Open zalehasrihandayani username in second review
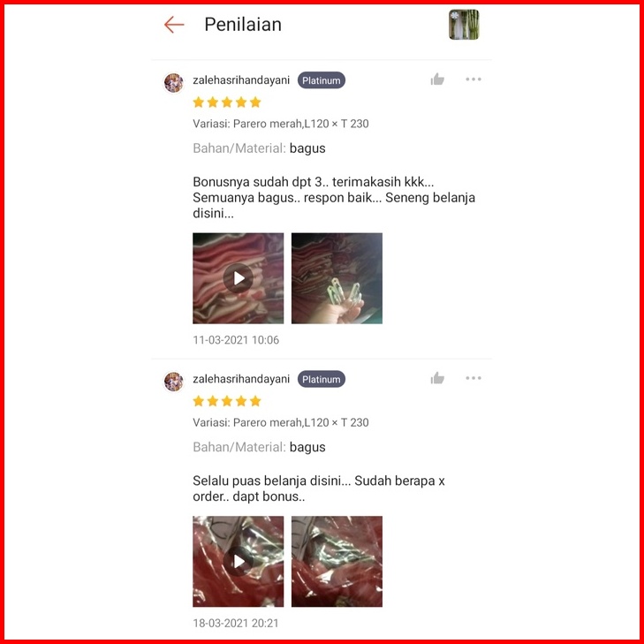644x644 pixels. (x=241, y=379)
